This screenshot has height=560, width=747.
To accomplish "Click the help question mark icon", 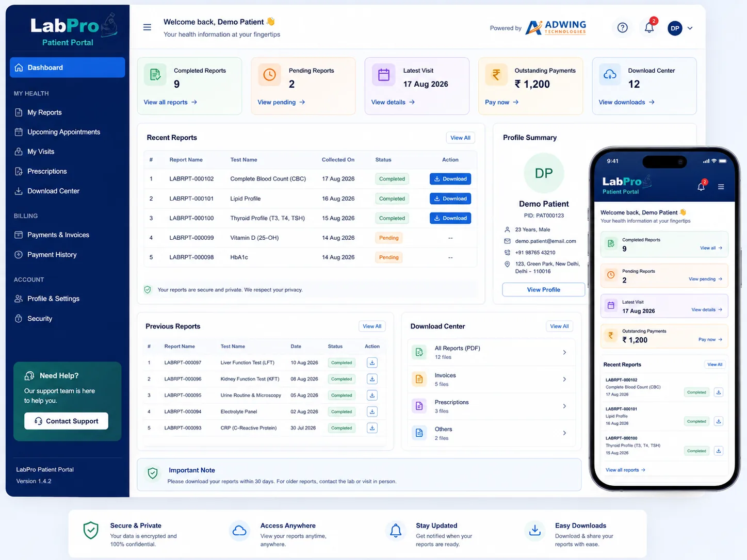I will [x=623, y=28].
